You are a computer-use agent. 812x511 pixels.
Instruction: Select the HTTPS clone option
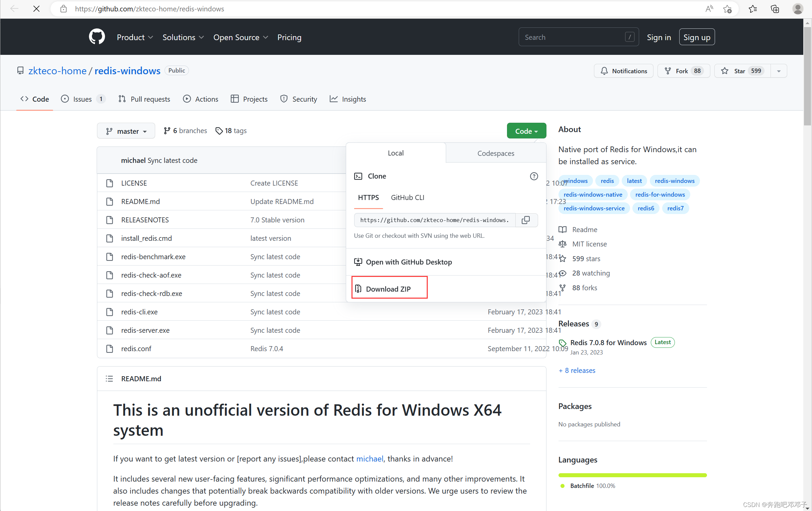368,197
